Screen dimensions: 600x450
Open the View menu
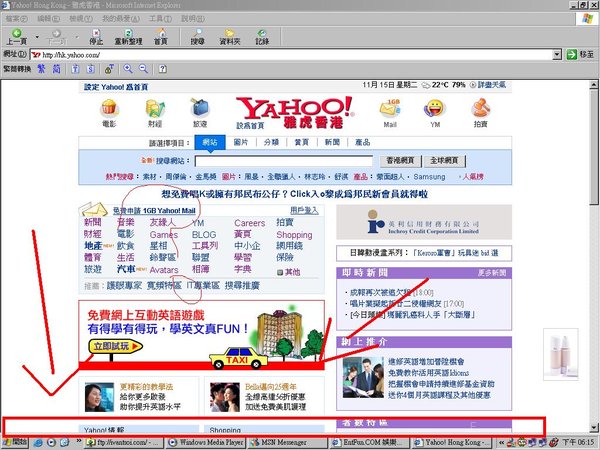tap(81, 18)
